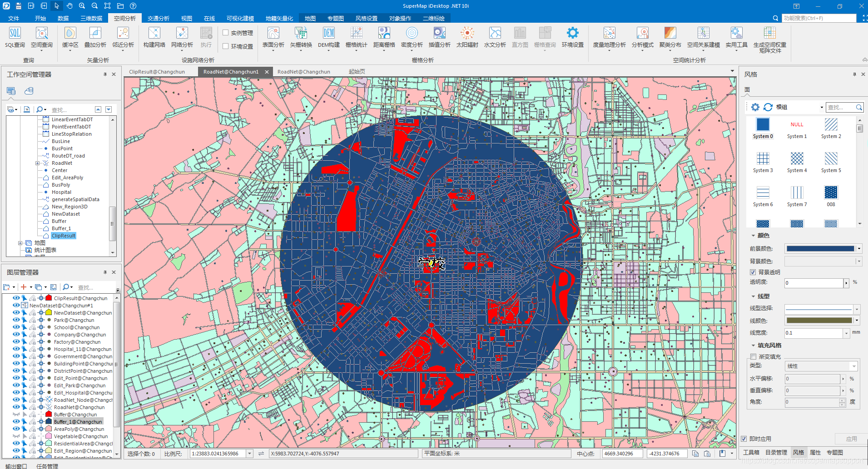Expand the RoadNet dataset node
The height and width of the screenshot is (469, 868).
38,163
